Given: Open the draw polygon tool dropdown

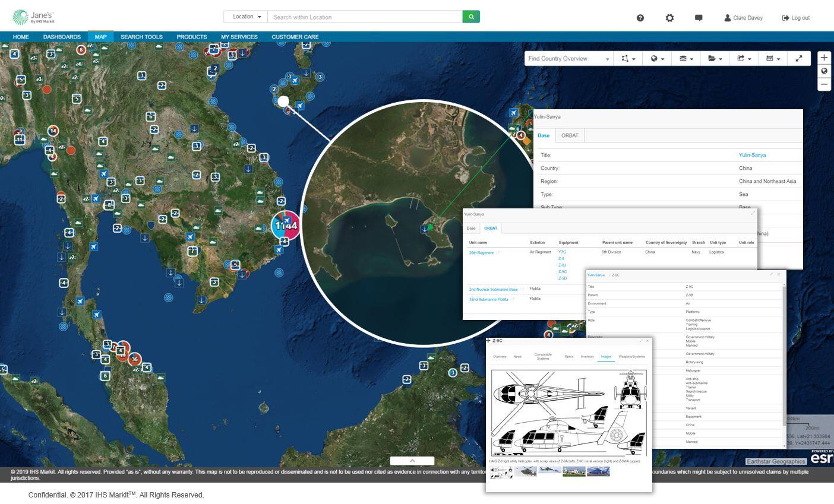Looking at the screenshot, I should point(628,58).
